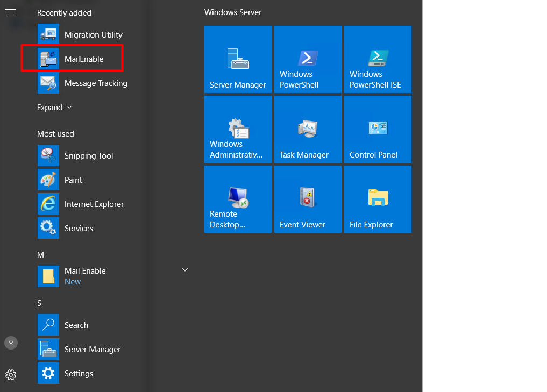Open the Event Viewer tile
The image size is (547, 392).
tap(308, 199)
